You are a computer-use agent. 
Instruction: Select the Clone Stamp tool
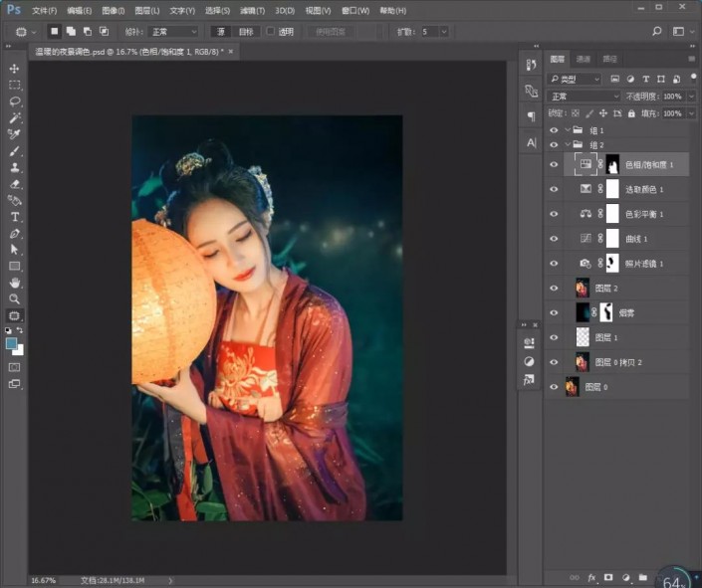click(14, 168)
